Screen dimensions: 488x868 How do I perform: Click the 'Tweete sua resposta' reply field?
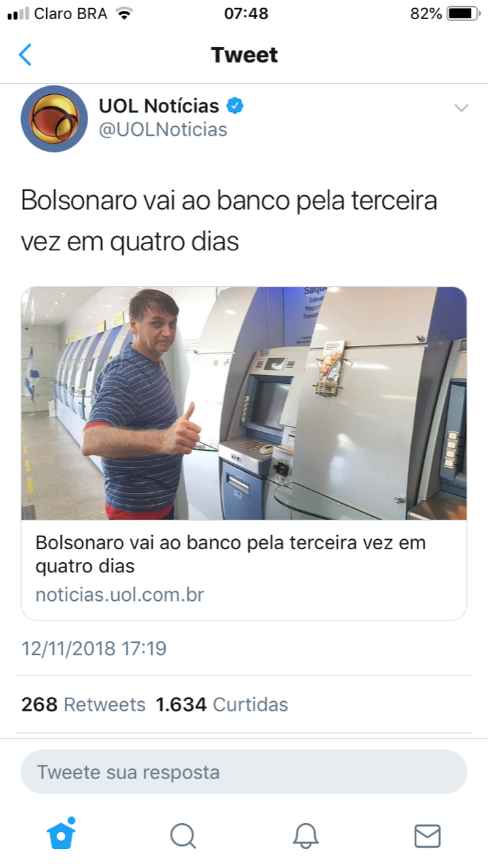244,772
